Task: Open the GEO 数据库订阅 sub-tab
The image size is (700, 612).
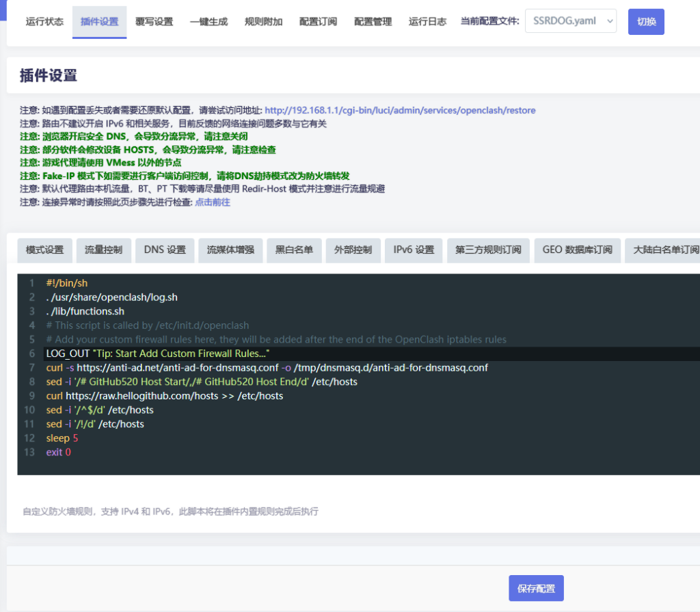Action: pyautogui.click(x=577, y=250)
